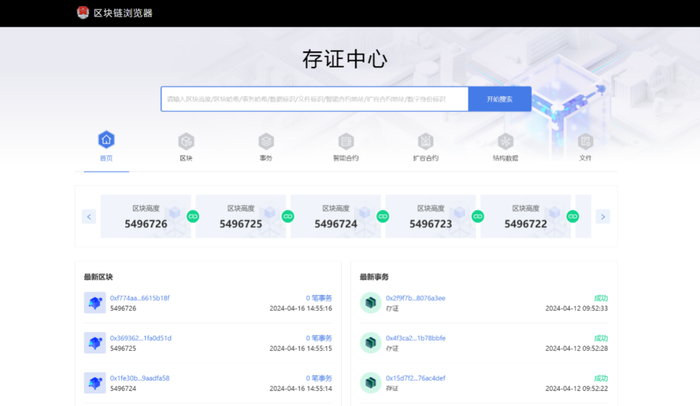Click timestamp 2024-04-16 14:55:16
This screenshot has width=700, height=406.
click(x=301, y=309)
